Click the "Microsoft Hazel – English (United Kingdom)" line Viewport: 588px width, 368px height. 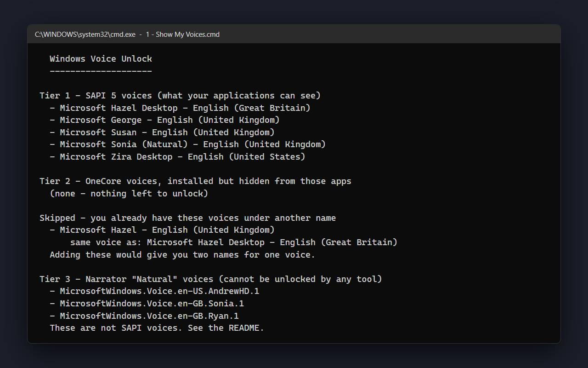[162, 230]
